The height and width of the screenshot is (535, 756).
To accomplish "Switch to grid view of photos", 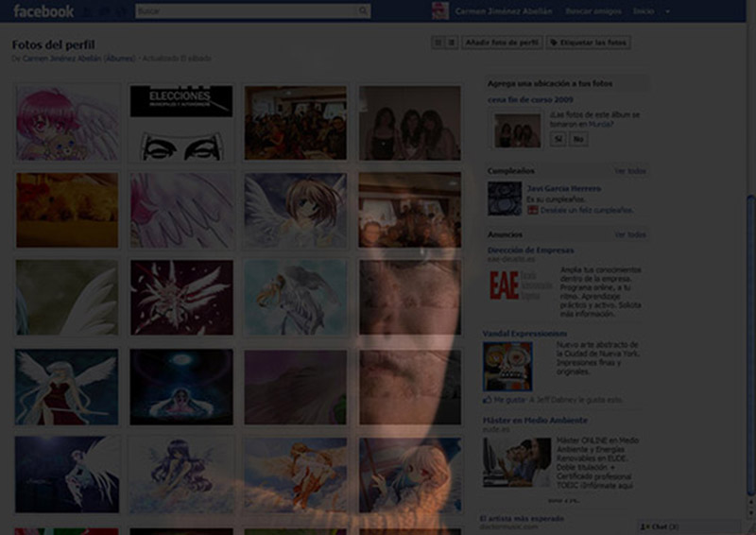I will point(438,43).
